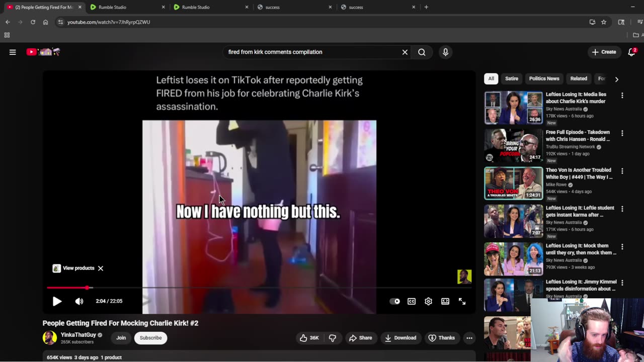The width and height of the screenshot is (644, 362).
Task: Select the Satire filter chip
Action: pyautogui.click(x=512, y=78)
